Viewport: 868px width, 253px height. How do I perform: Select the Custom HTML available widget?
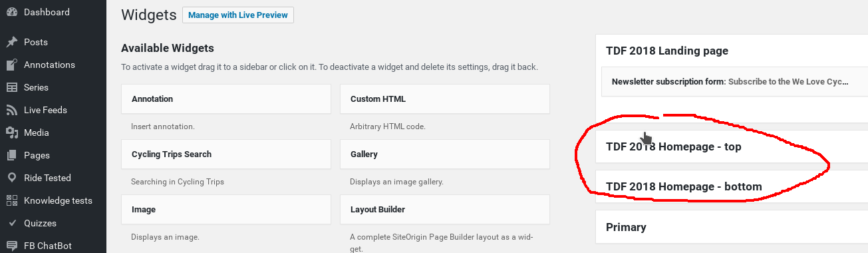445,99
